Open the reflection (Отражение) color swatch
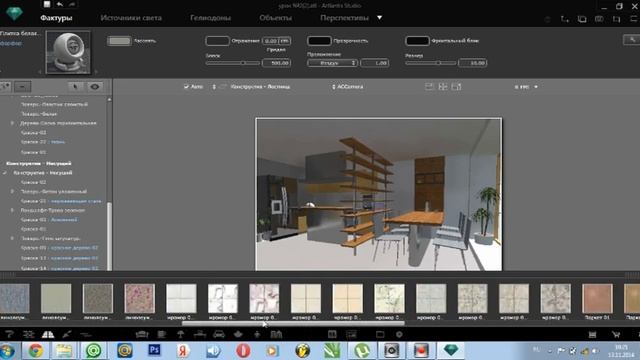Screen dimensions: 640x360 [x=217, y=41]
